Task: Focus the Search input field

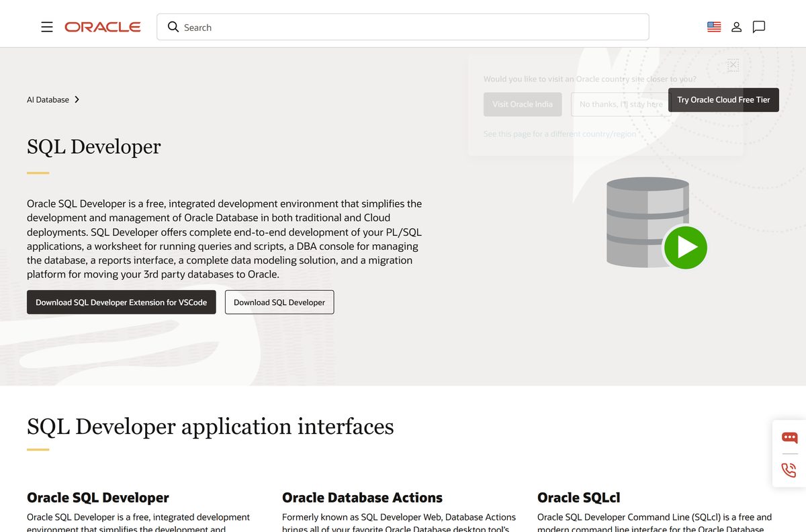Action: point(403,27)
